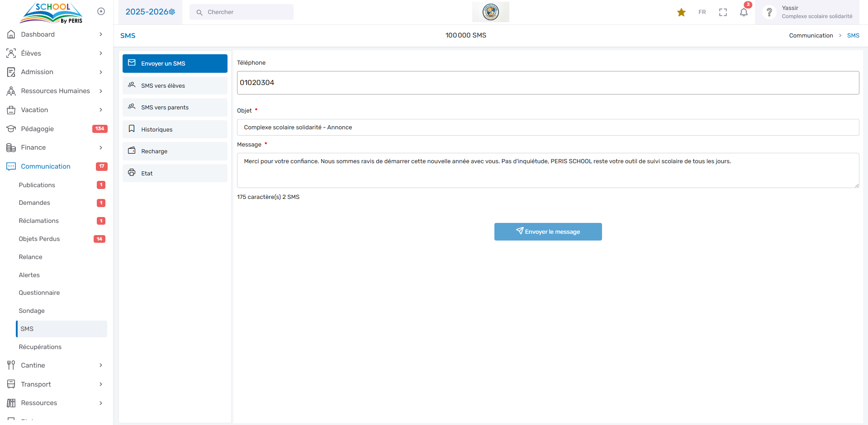Screen dimensions: 868x425
Task: Open the notifications bell
Action: (744, 12)
